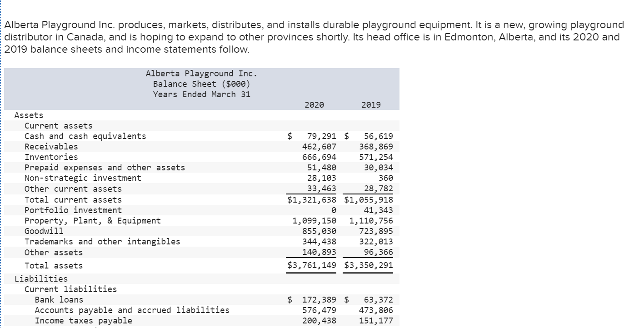
Task: Select 'Portfolio investment' row label
Action: 73,210
